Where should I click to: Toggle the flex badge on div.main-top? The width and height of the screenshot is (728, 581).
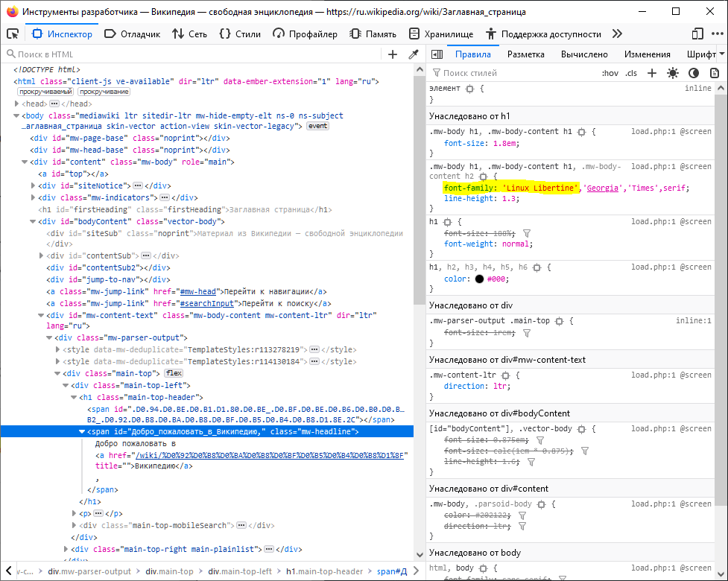[x=174, y=373]
